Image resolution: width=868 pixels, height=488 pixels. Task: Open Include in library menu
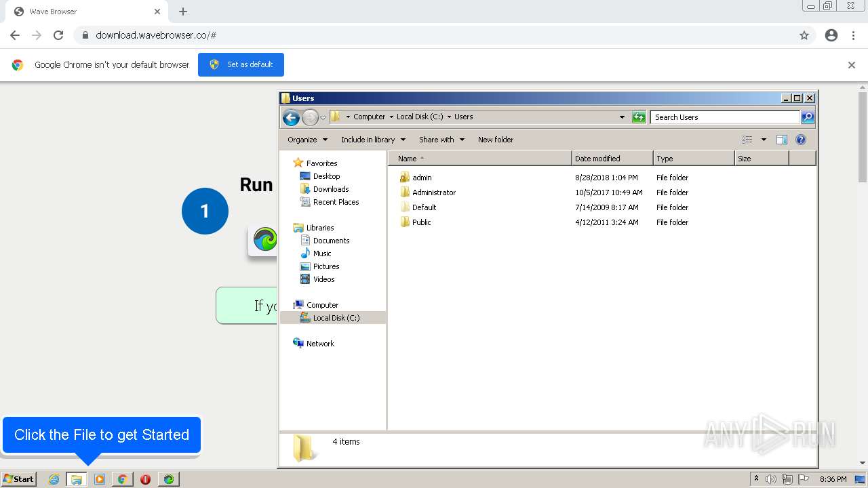373,140
